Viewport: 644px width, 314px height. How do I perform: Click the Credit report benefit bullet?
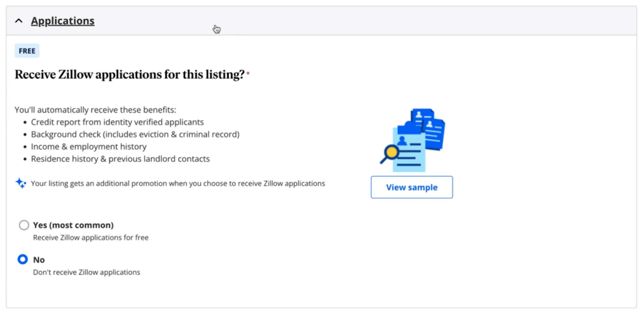point(117,122)
